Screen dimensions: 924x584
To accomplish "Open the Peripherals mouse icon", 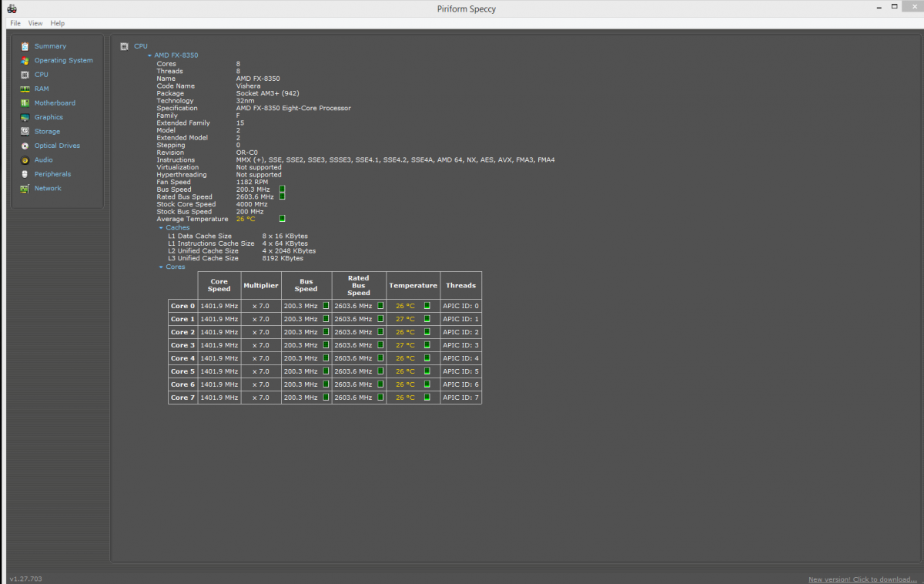I will coord(25,174).
